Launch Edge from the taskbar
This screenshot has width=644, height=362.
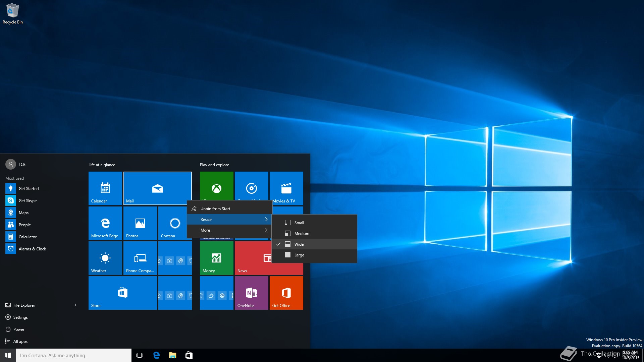[156, 355]
